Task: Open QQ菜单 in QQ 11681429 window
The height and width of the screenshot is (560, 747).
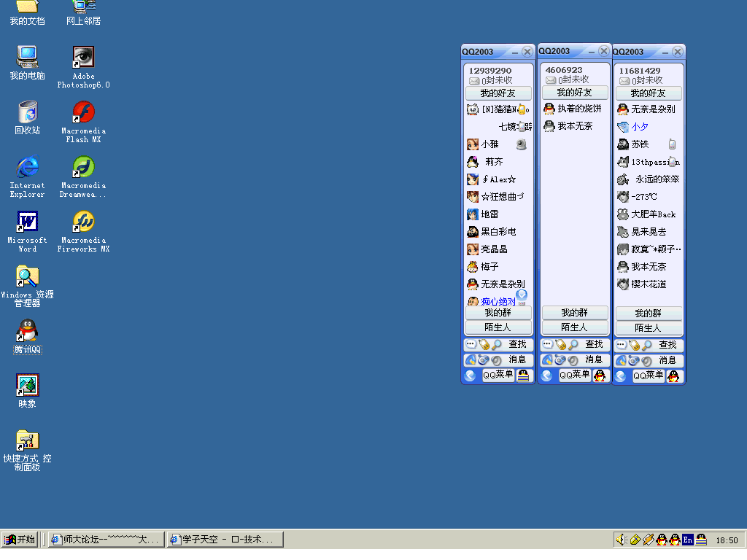Action: click(648, 376)
